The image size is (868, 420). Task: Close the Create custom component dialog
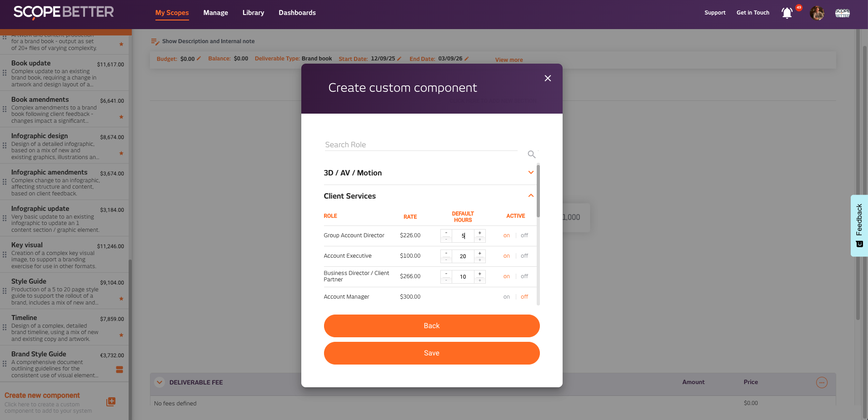pyautogui.click(x=548, y=78)
